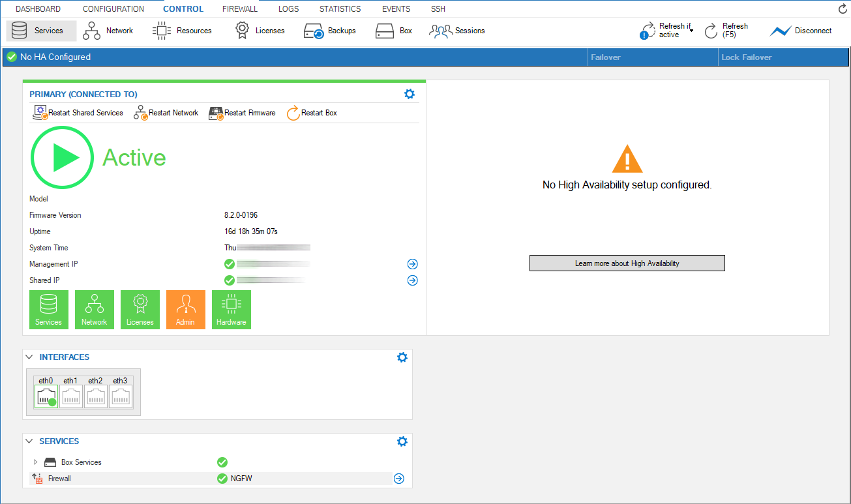851x504 pixels.
Task: Click the orange Admin status tile
Action: 186,310
